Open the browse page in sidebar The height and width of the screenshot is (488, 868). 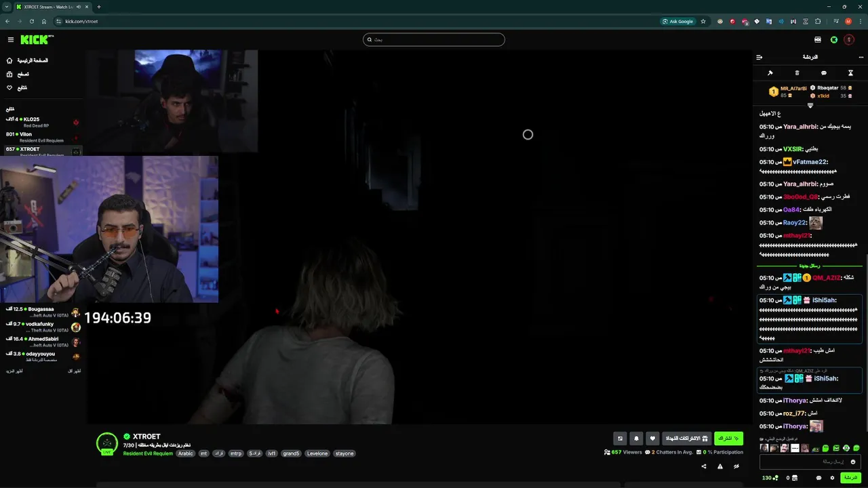click(18, 74)
